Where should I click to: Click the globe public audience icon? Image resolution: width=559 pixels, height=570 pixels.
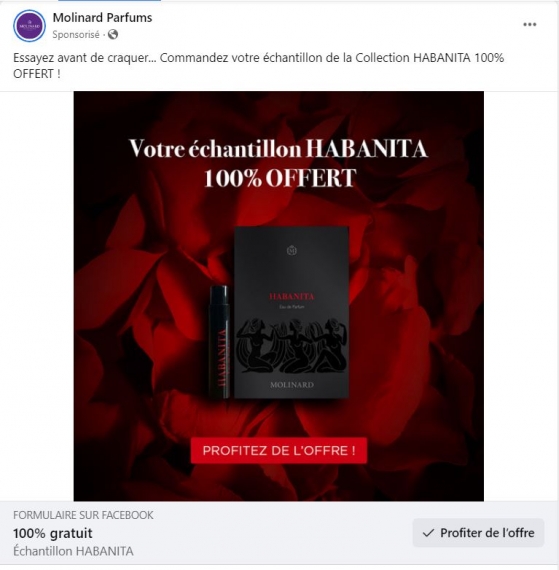tap(113, 35)
